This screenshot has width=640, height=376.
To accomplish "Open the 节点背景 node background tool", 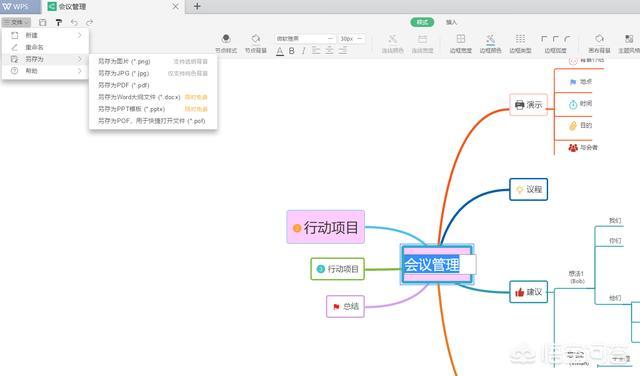I will (256, 43).
